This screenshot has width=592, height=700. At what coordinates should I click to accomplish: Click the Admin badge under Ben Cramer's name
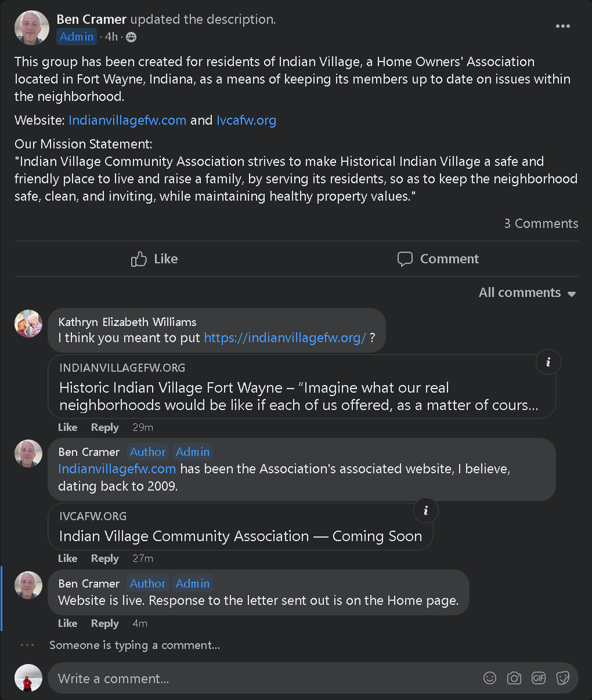point(77,37)
